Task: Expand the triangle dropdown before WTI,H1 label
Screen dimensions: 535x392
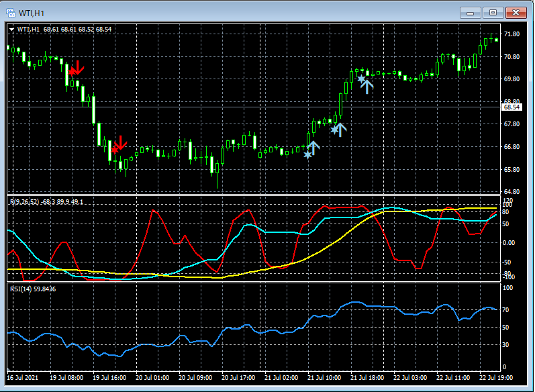Action: (11, 30)
